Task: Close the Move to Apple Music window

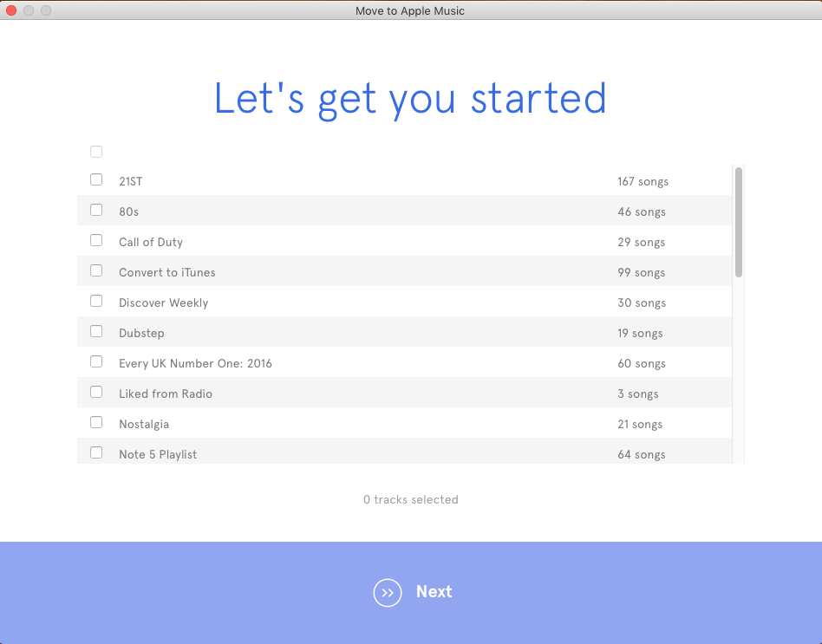Action: 11,10
